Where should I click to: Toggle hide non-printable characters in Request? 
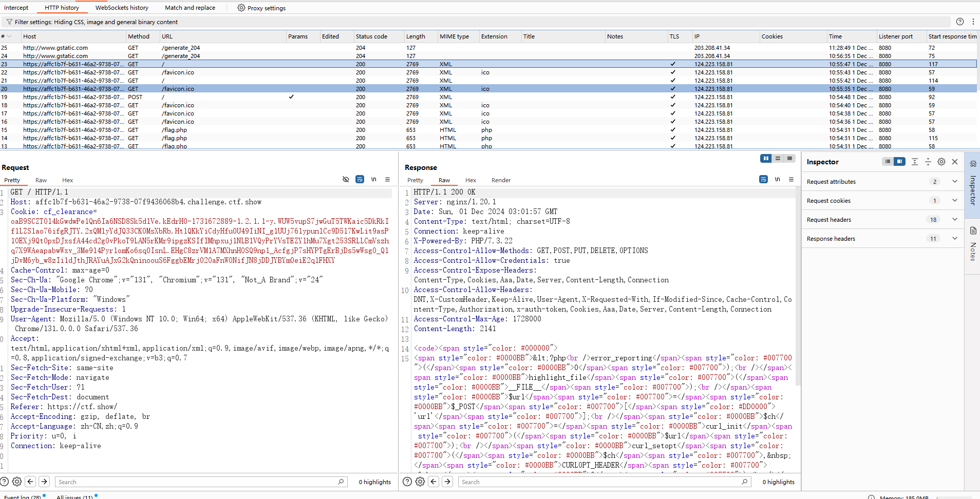pos(346,179)
